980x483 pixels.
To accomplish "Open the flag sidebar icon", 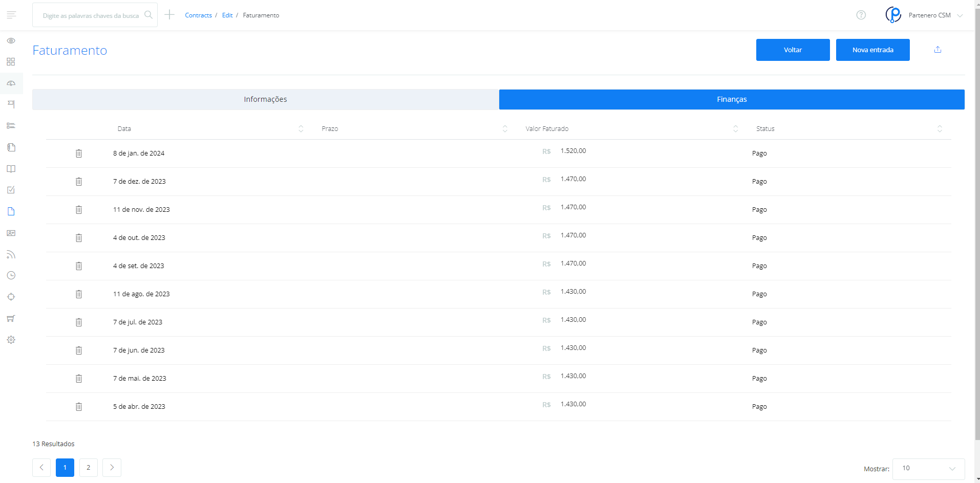I will (11, 104).
